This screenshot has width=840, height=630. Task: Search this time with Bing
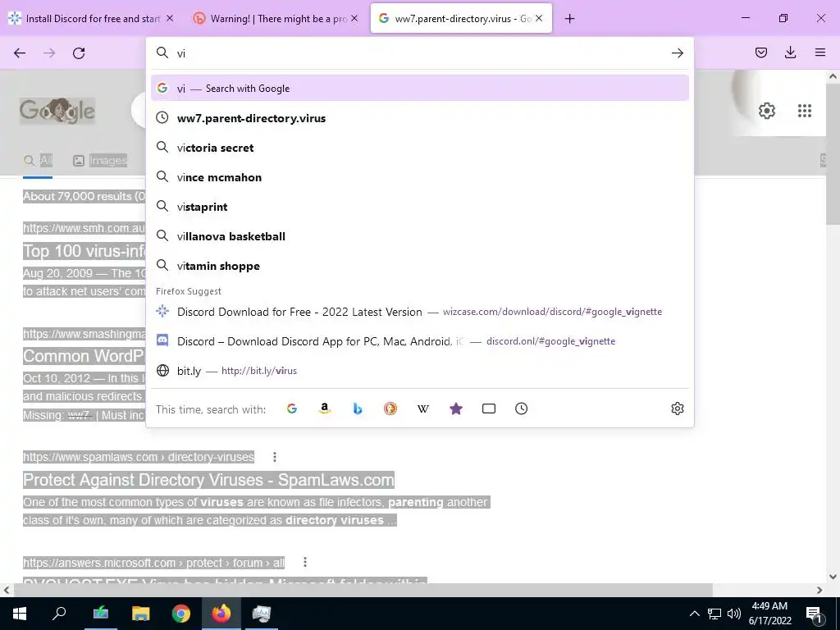[x=358, y=409]
